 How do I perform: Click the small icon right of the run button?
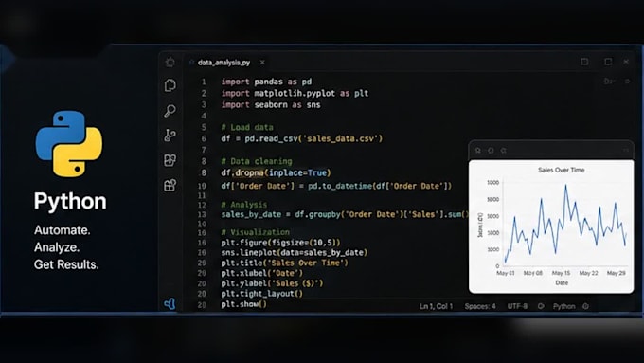(627, 82)
